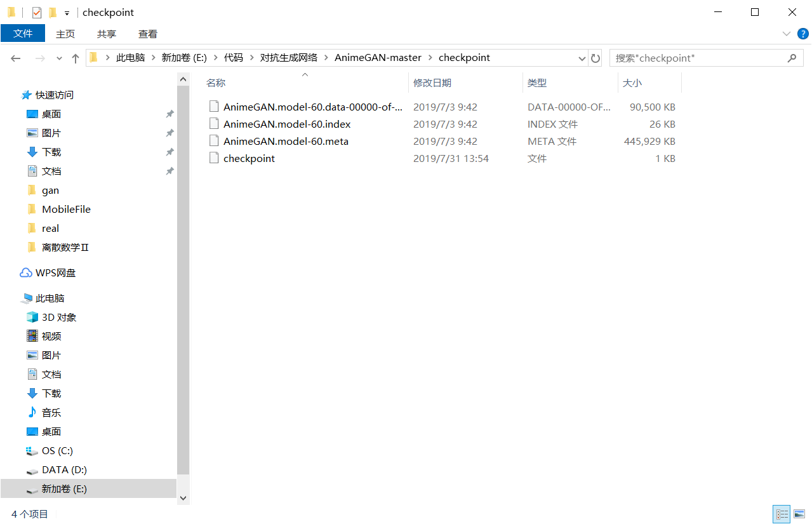
Task: Open the DATA (D:) drive
Action: (x=64, y=469)
